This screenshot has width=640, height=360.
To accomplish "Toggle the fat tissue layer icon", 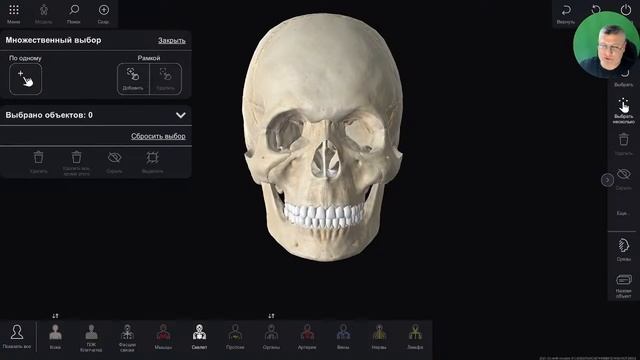I will pos(91,338).
